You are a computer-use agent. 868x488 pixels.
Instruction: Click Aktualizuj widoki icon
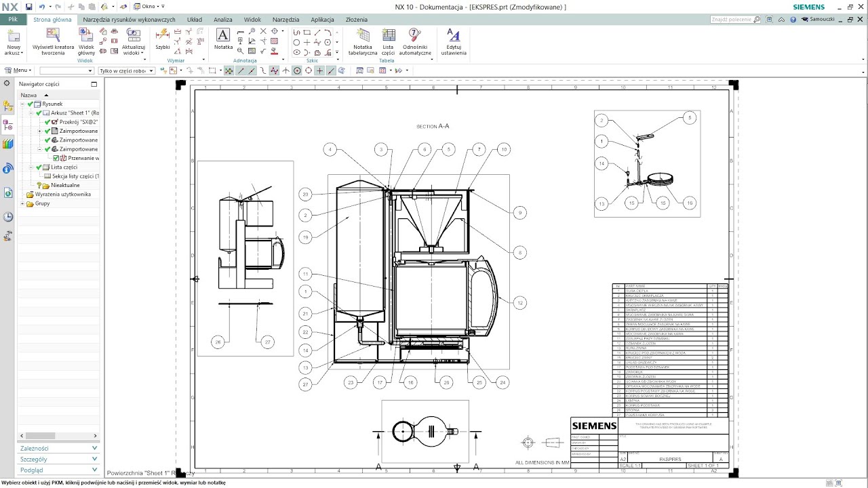click(x=134, y=34)
